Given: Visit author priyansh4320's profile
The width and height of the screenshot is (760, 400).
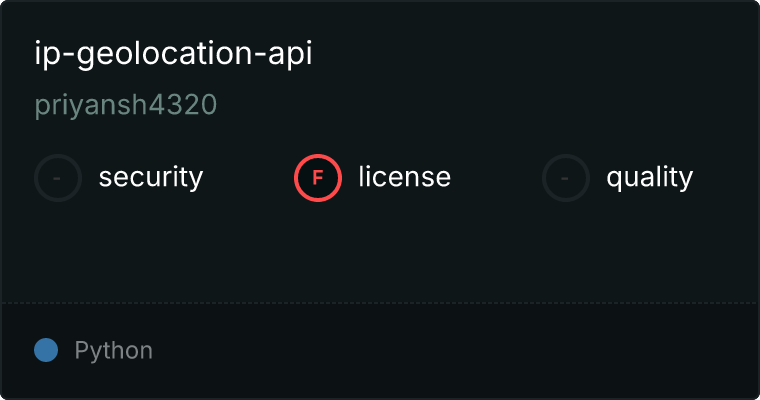Looking at the screenshot, I should (x=126, y=105).
